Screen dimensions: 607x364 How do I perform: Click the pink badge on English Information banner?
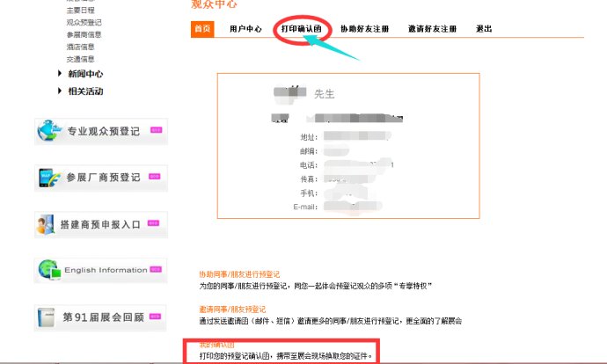157,269
